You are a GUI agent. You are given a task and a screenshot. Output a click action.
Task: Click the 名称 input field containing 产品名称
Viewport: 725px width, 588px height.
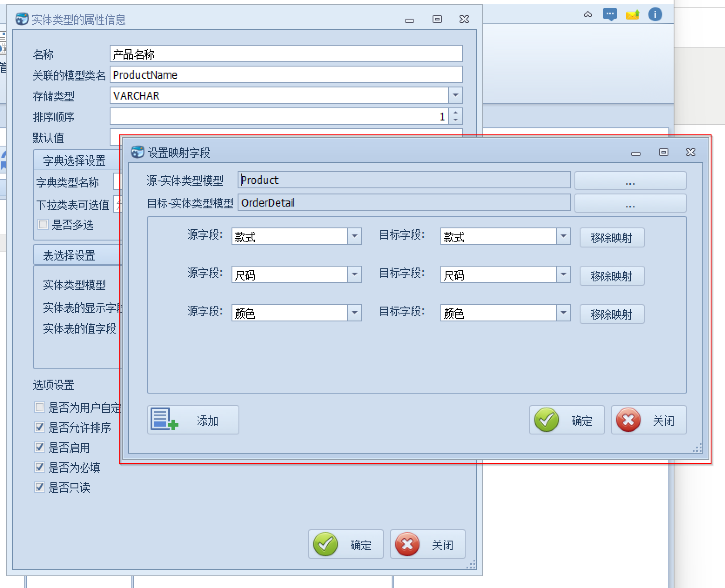pos(285,54)
